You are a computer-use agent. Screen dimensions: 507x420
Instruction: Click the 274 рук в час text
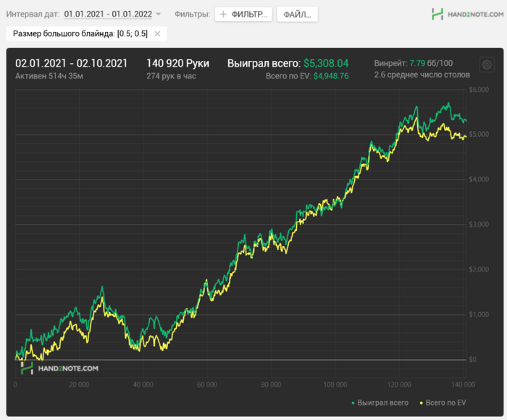[x=171, y=76]
